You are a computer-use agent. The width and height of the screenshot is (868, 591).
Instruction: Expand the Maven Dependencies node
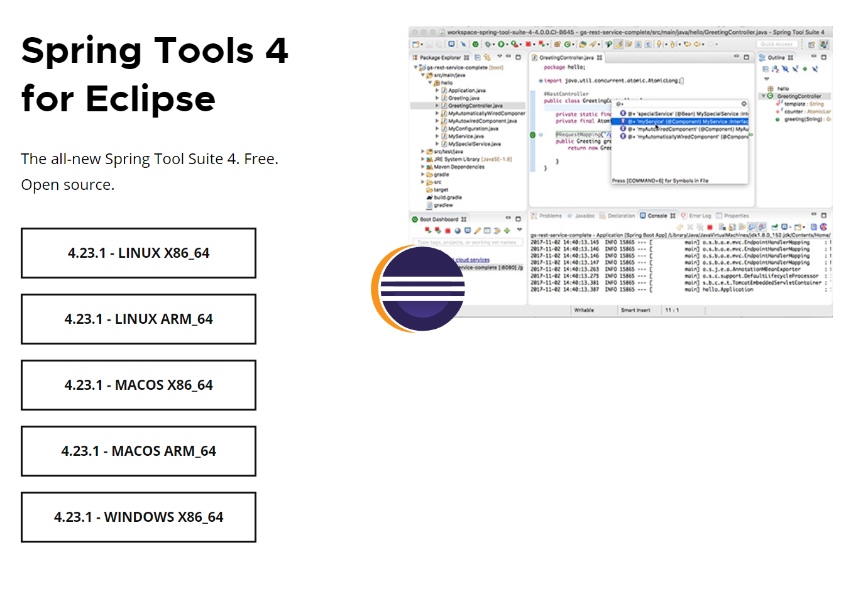click(423, 167)
